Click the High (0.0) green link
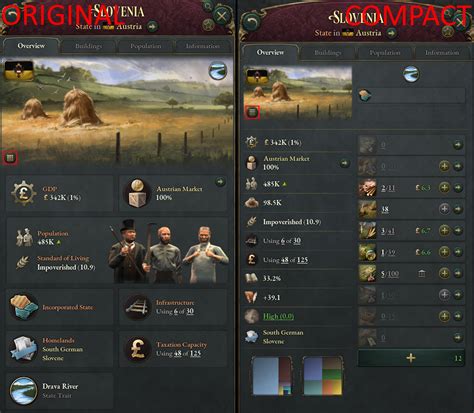Viewport: 474px width, 413px height. 278,316
